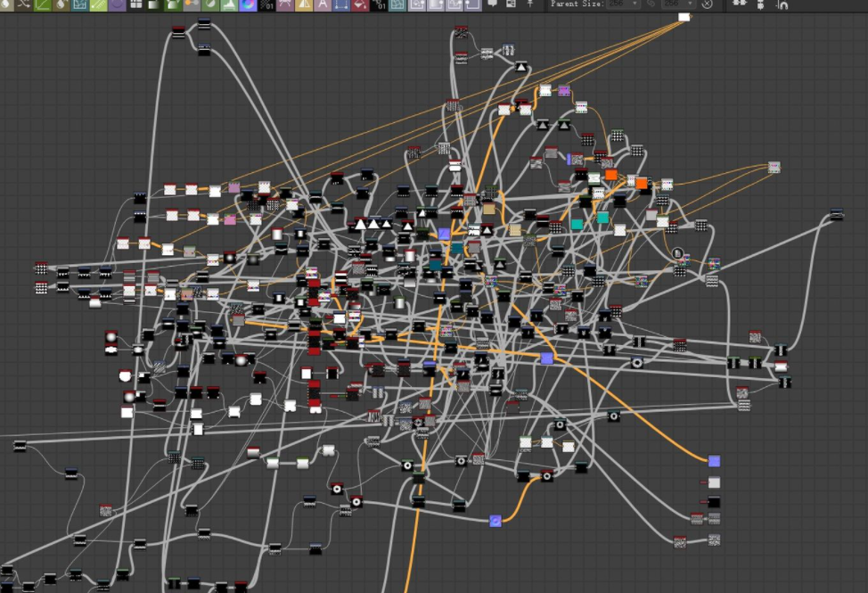Select the isolated node receiving three orange links
Viewport: 868px width, 593px height.
[x=774, y=167]
